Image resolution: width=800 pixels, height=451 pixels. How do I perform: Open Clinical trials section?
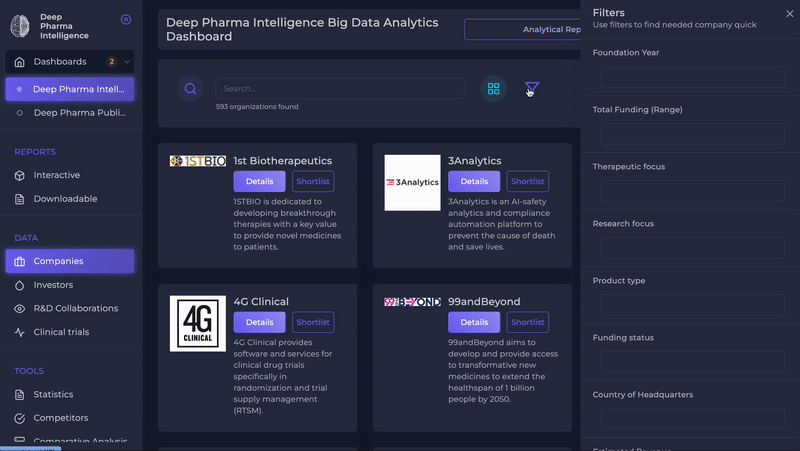click(61, 332)
